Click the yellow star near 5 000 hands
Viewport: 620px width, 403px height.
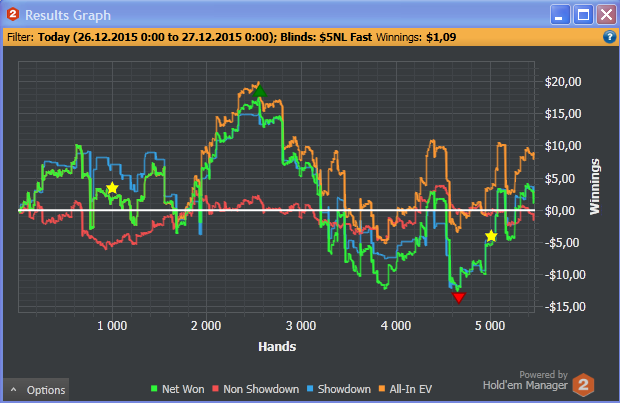pyautogui.click(x=491, y=236)
